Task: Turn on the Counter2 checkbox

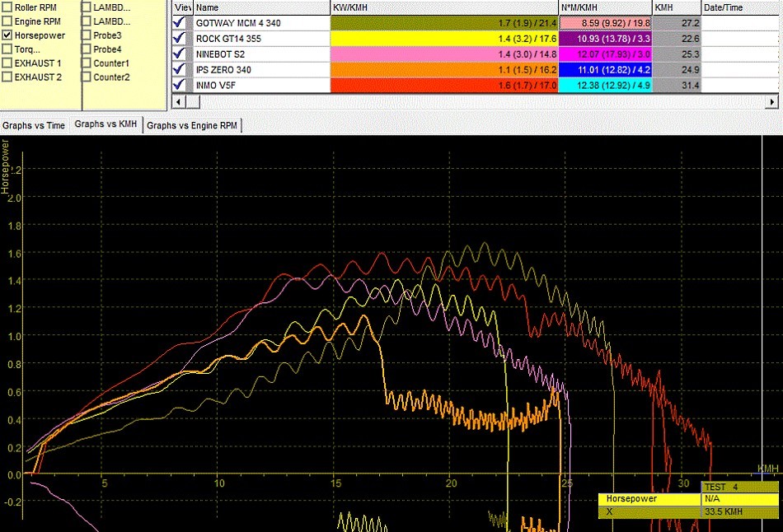Action: coord(87,77)
